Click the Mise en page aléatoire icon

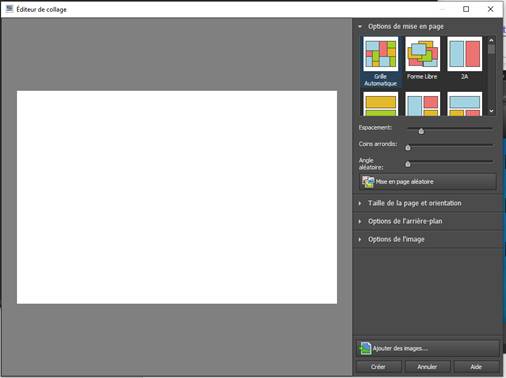pos(368,182)
